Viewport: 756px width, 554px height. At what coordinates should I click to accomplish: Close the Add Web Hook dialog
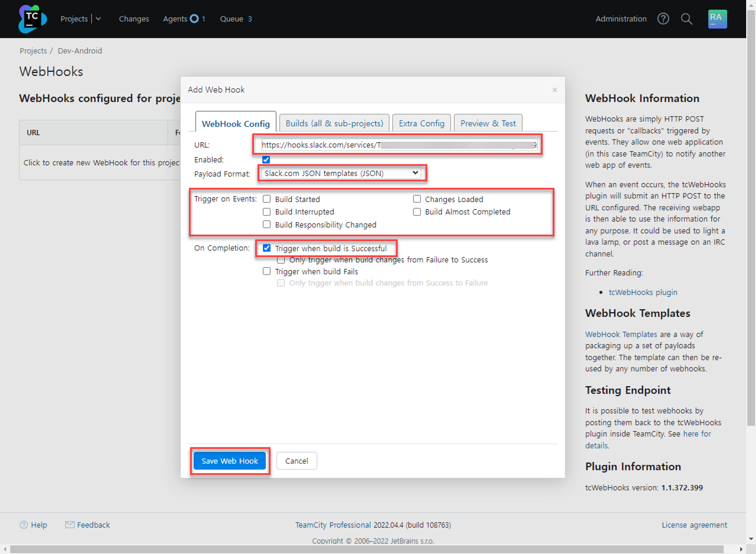554,90
